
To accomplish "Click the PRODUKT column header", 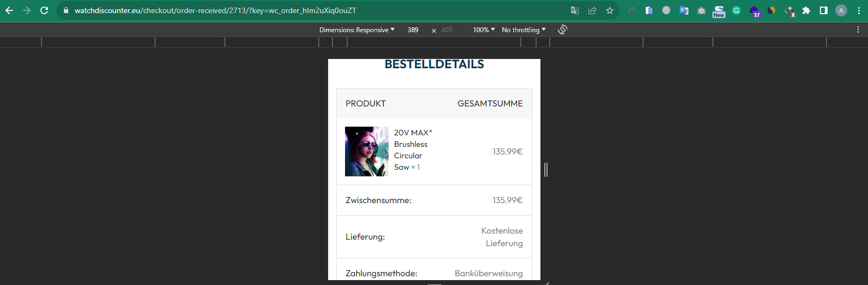I will tap(366, 103).
